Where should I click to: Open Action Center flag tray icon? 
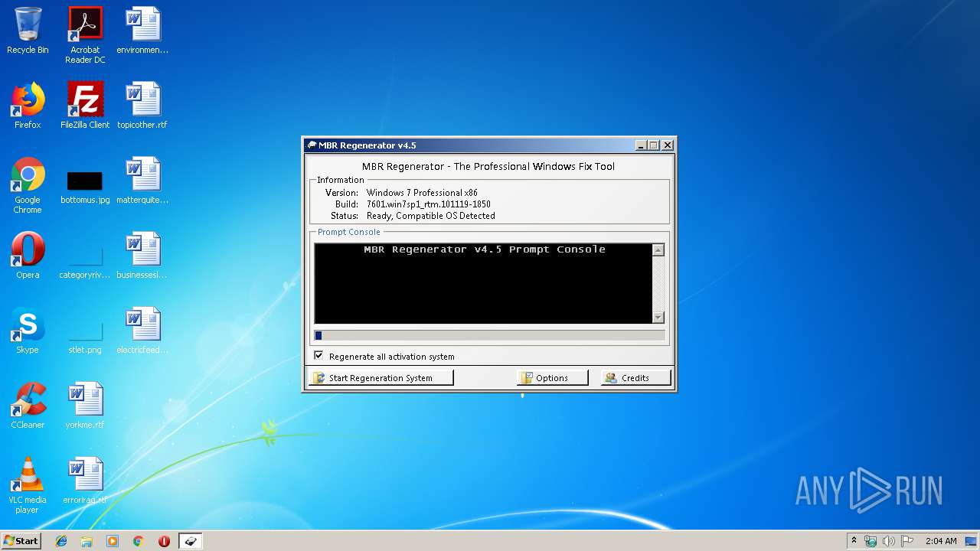click(906, 541)
